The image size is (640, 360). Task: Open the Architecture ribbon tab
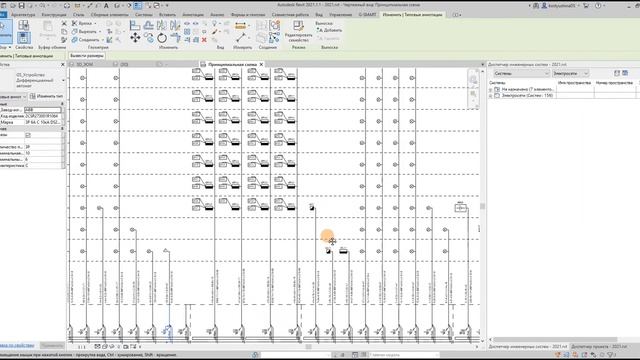tap(23, 15)
